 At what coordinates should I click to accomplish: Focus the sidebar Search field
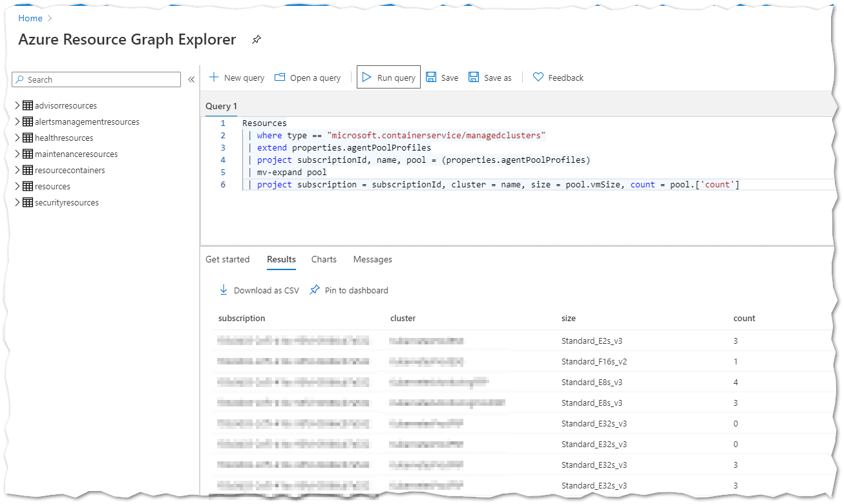96,79
